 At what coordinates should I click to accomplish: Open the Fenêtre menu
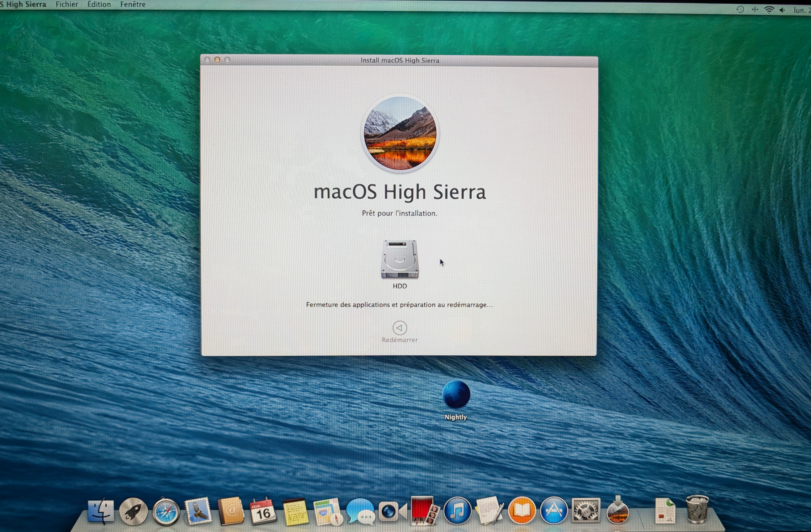(x=133, y=4)
